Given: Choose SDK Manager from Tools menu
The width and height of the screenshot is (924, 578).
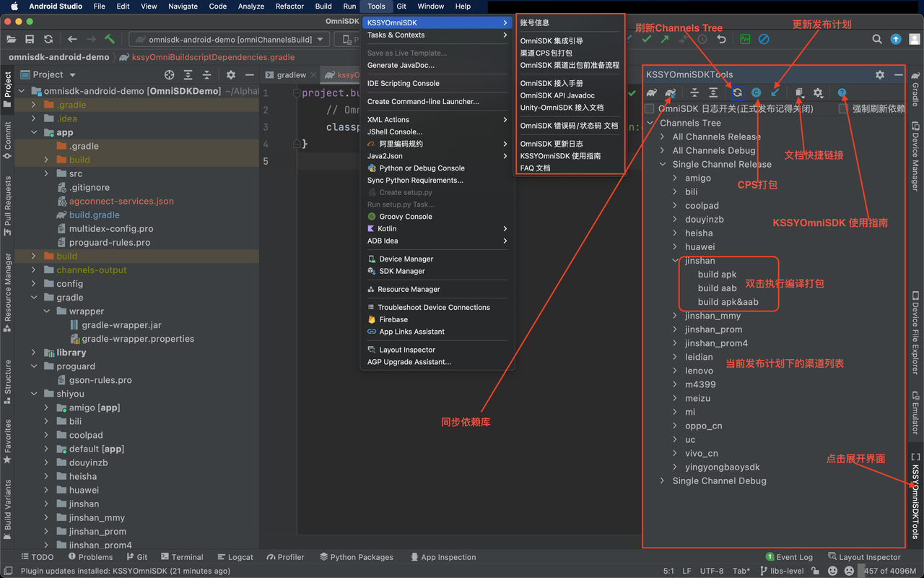Looking at the screenshot, I should pyautogui.click(x=437, y=271).
